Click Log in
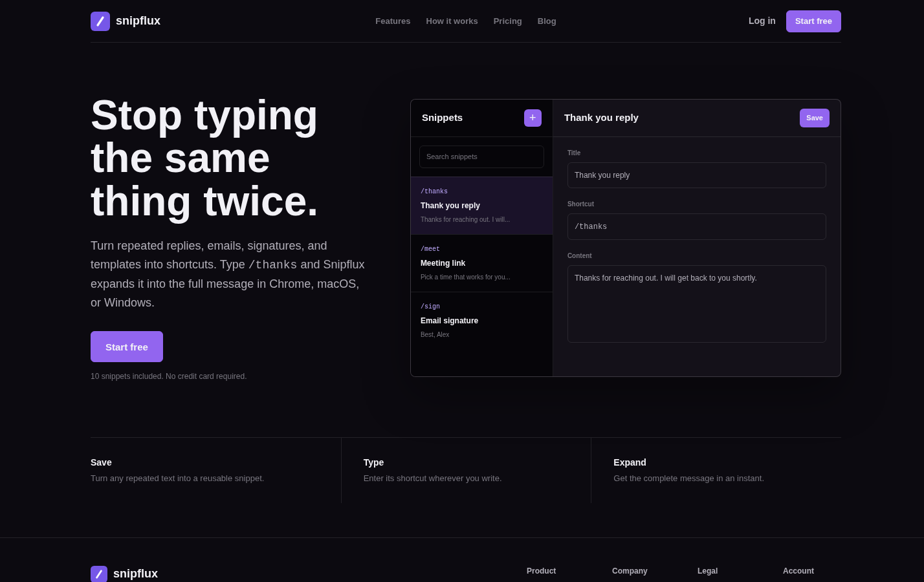The width and height of the screenshot is (924, 582). 762,21
